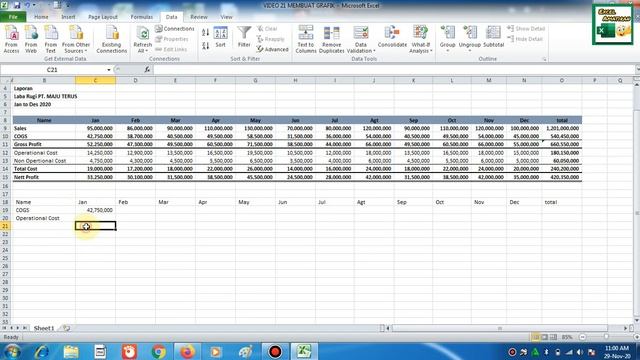Click Show Detail
Image resolution: width=640 pixels, height=360 pixels.
[x=526, y=29]
